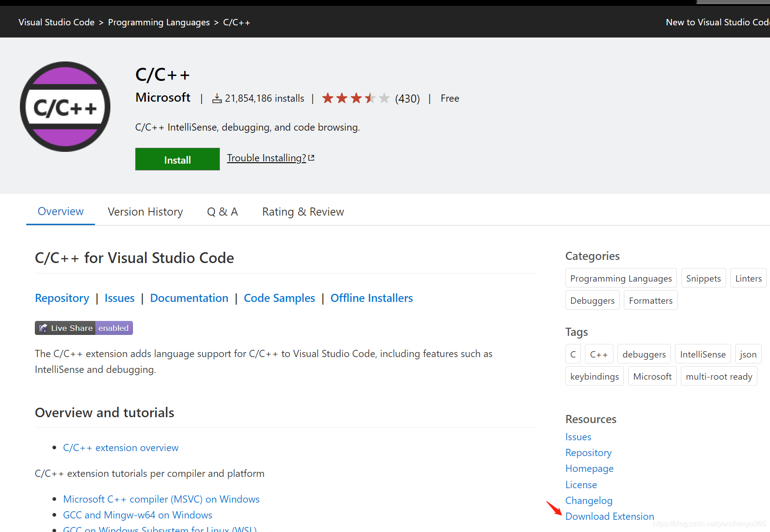Click the star rating icons
Screen dimensions: 770x532
click(x=356, y=98)
